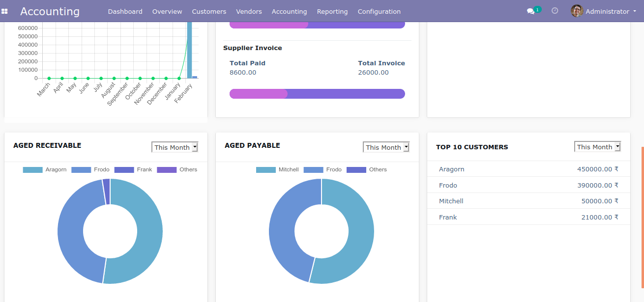
Task: Click the activities clock icon
Action: (555, 11)
